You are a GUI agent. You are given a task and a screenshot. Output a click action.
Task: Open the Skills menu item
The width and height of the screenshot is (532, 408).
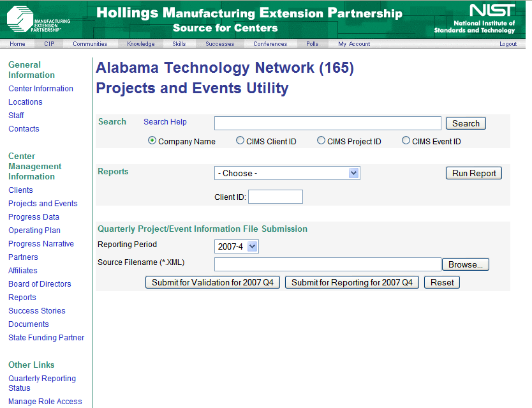179,44
